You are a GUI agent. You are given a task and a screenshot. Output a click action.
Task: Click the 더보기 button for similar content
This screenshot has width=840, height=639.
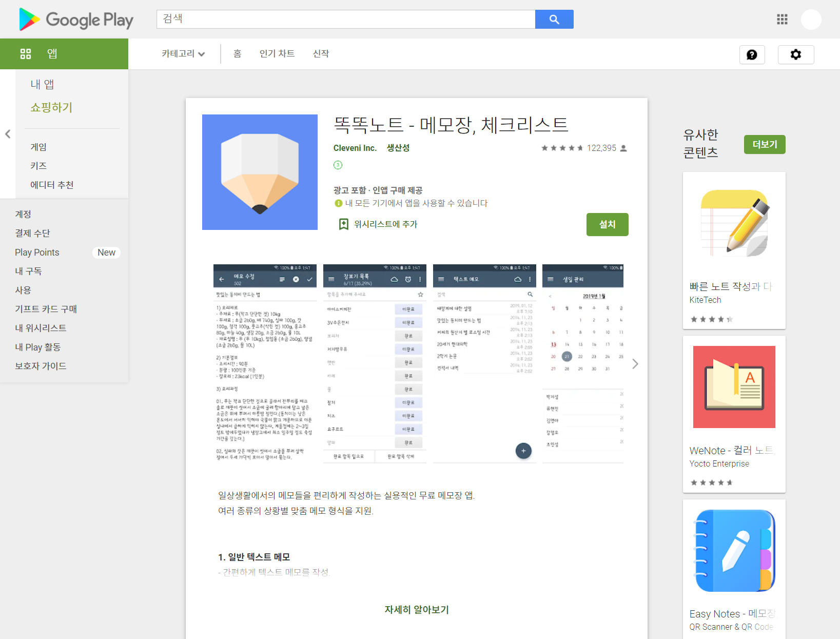click(x=765, y=145)
